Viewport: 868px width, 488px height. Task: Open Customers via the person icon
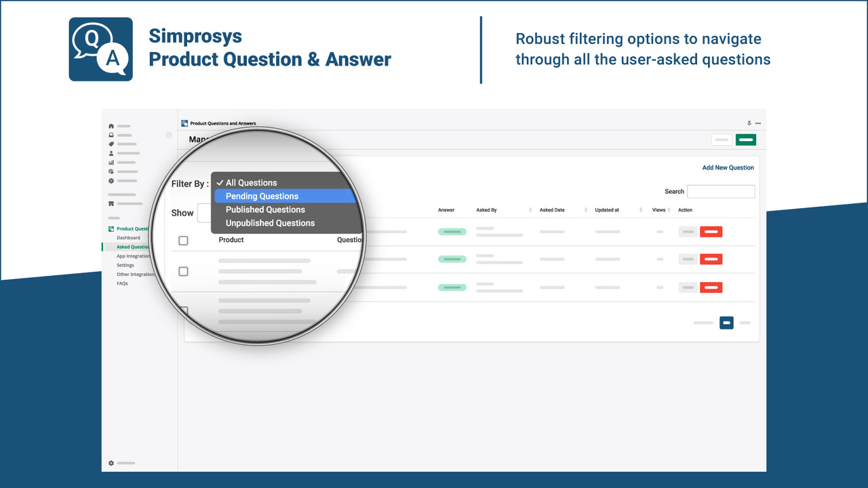pyautogui.click(x=111, y=153)
